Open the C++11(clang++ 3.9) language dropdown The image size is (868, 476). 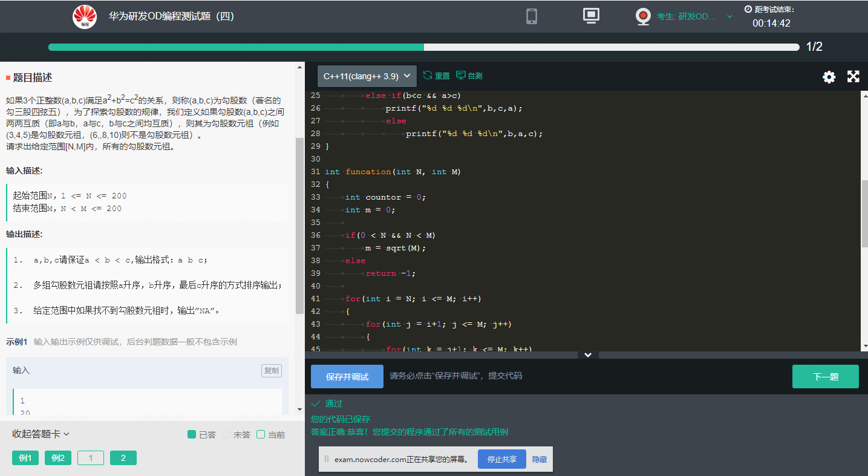pyautogui.click(x=367, y=76)
